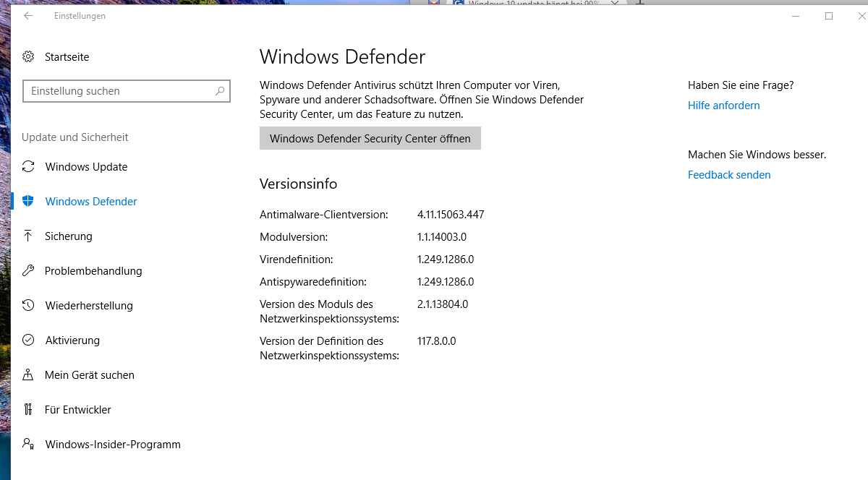Click the back arrow in Einstellungen
868x480 pixels.
tap(28, 16)
